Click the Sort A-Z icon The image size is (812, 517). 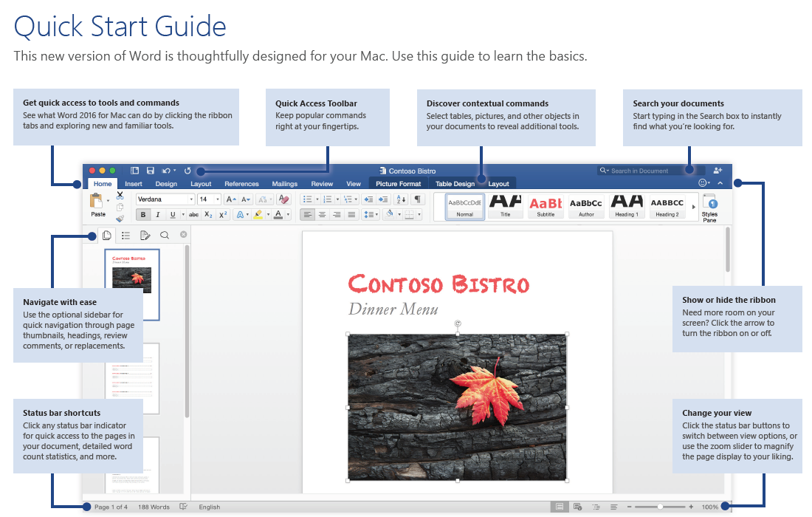coord(401,199)
